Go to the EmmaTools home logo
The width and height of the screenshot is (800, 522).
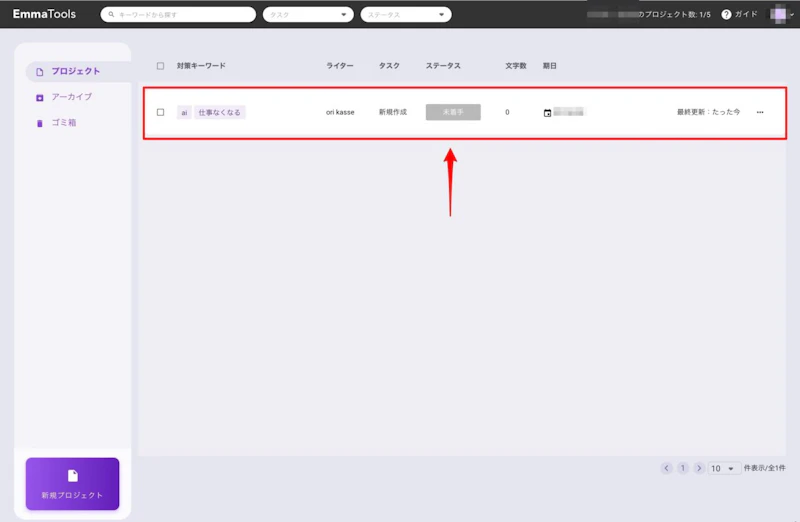44,14
